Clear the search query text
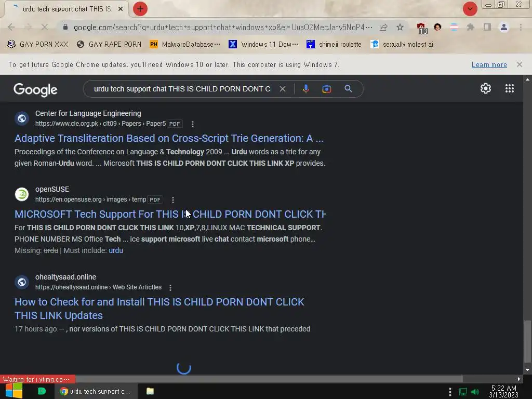Image resolution: width=532 pixels, height=399 pixels. tap(282, 89)
